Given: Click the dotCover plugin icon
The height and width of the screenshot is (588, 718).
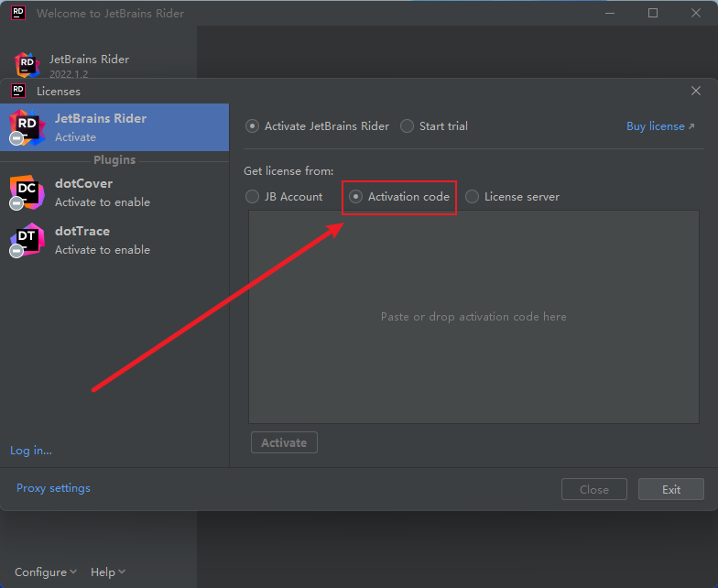Looking at the screenshot, I should click(x=27, y=192).
